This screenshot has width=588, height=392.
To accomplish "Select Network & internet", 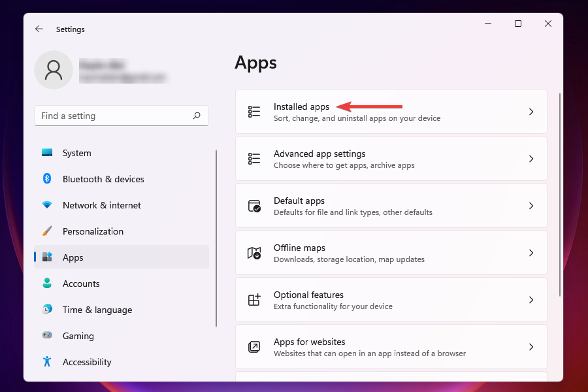I will (x=122, y=205).
